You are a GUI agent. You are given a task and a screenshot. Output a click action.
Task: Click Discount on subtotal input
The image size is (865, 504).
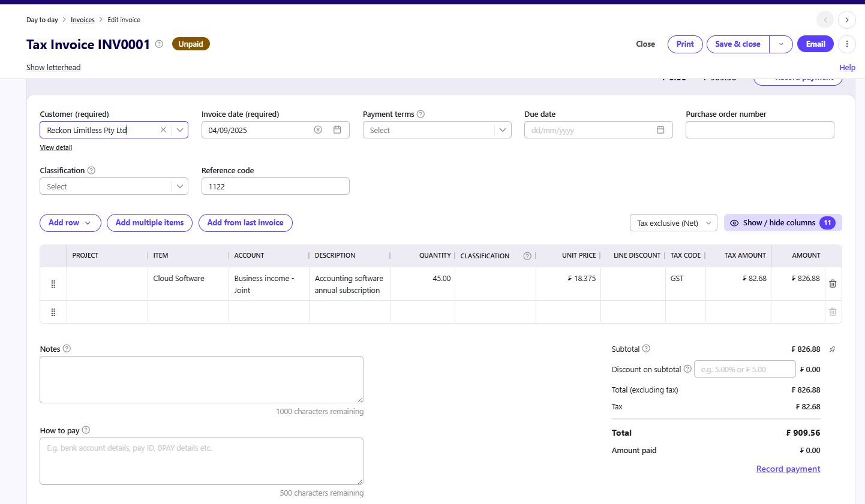tap(745, 369)
